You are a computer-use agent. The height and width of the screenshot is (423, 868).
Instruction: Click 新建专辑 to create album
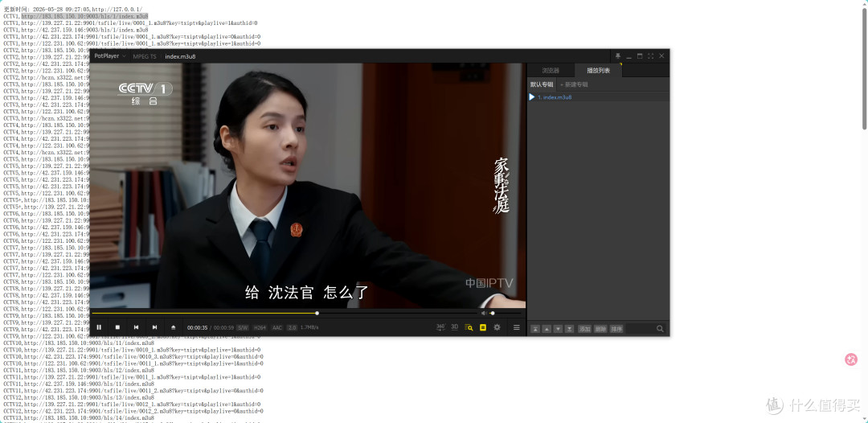click(x=574, y=84)
